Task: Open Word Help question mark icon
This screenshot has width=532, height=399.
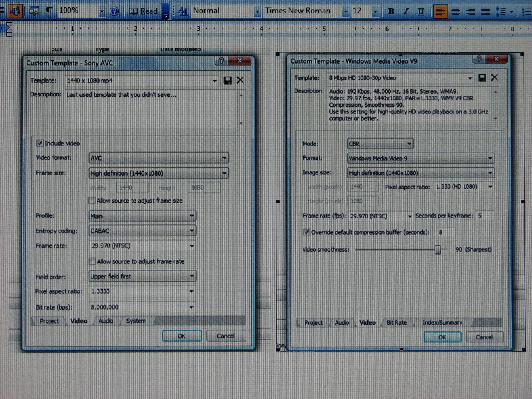Action: tap(114, 11)
